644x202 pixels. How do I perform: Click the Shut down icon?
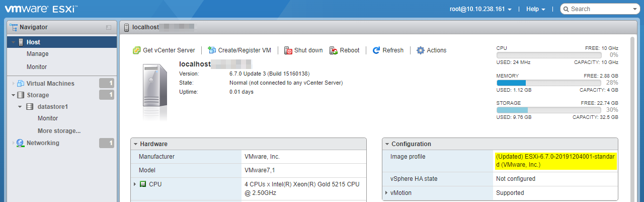click(288, 50)
